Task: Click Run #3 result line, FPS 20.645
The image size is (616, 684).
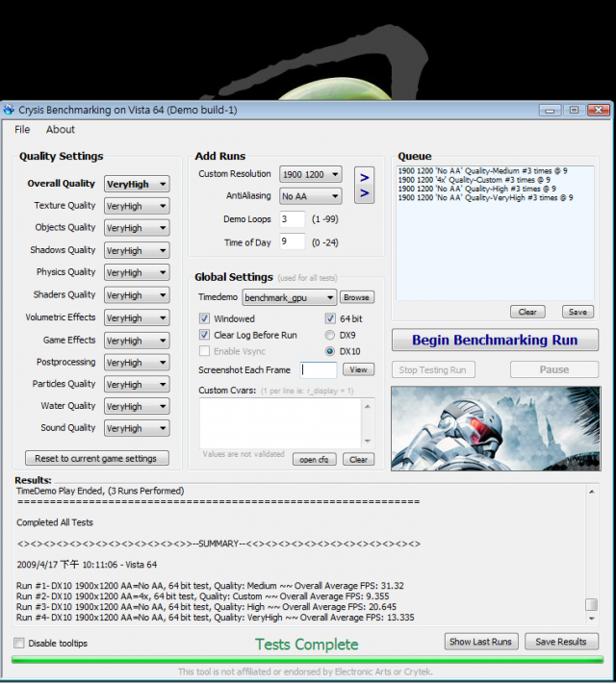Action: coord(207,607)
